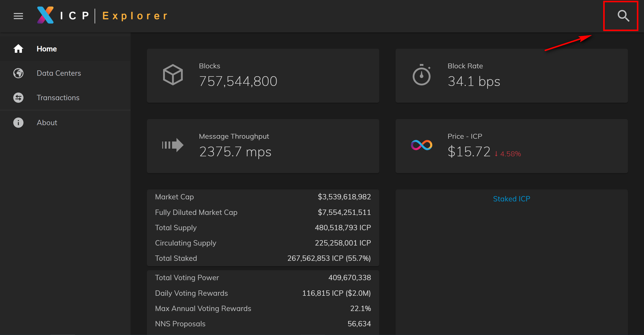Open the Staked ICP link
644x335 pixels.
click(x=511, y=199)
